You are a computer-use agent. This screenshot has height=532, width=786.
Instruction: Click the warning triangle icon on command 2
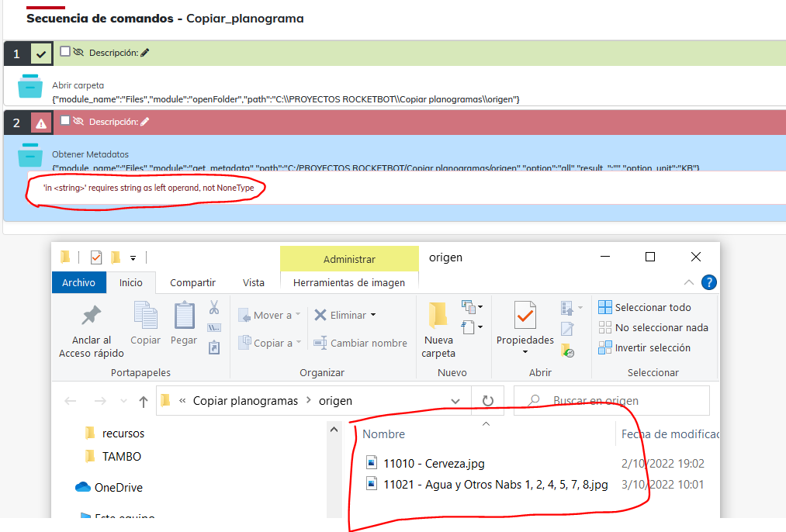[x=41, y=123]
